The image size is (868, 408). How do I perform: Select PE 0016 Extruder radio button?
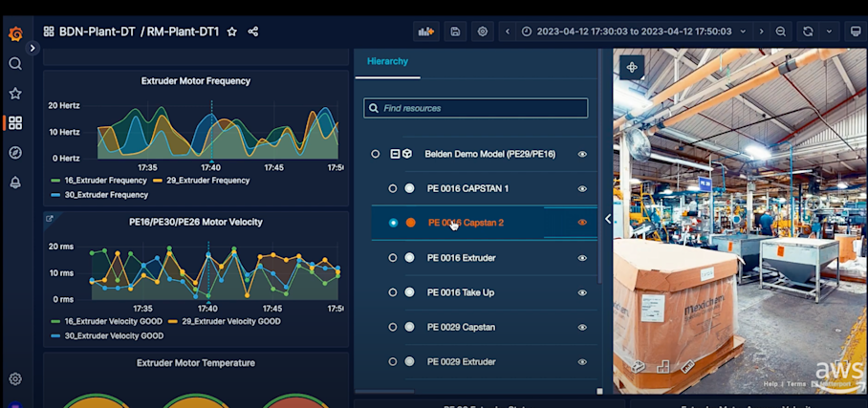[393, 257]
